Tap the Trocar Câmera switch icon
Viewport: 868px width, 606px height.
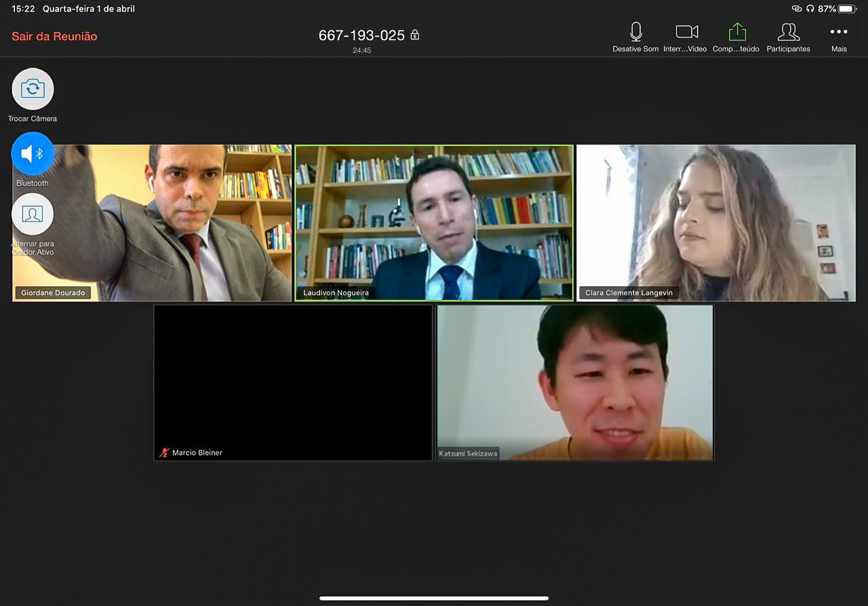click(33, 89)
